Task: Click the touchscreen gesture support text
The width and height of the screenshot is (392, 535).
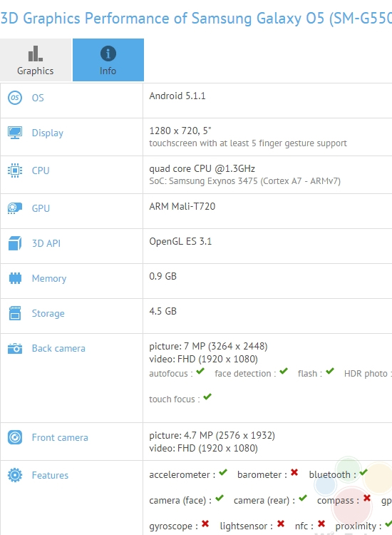Action: 248,143
